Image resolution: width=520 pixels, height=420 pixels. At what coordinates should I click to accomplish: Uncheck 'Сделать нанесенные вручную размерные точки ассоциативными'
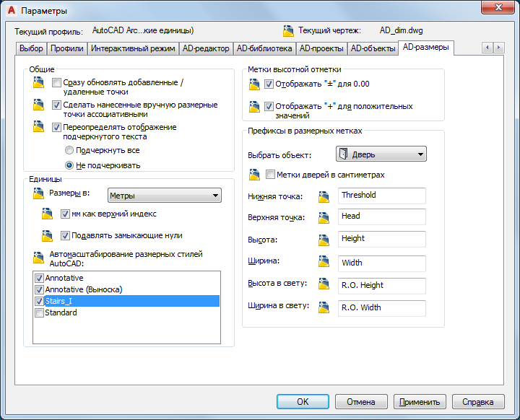coord(57,105)
